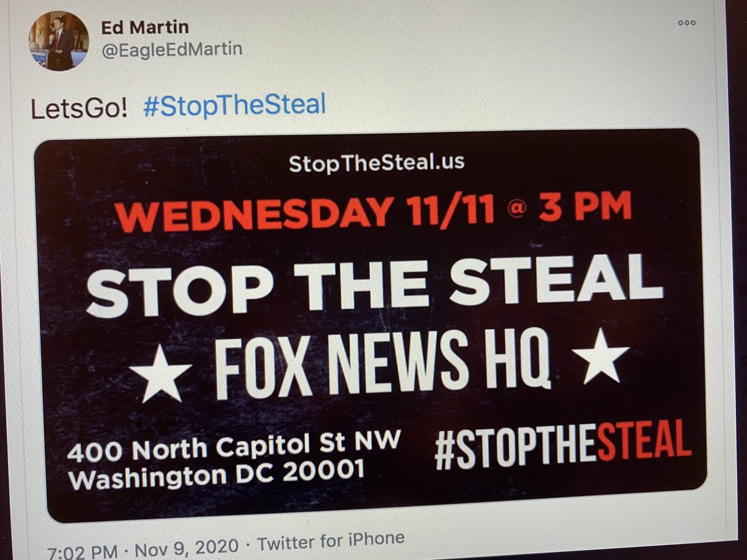Viewport: 747px width, 560px height.
Task: Click the Washington DC 20001 line
Action: tap(216, 475)
